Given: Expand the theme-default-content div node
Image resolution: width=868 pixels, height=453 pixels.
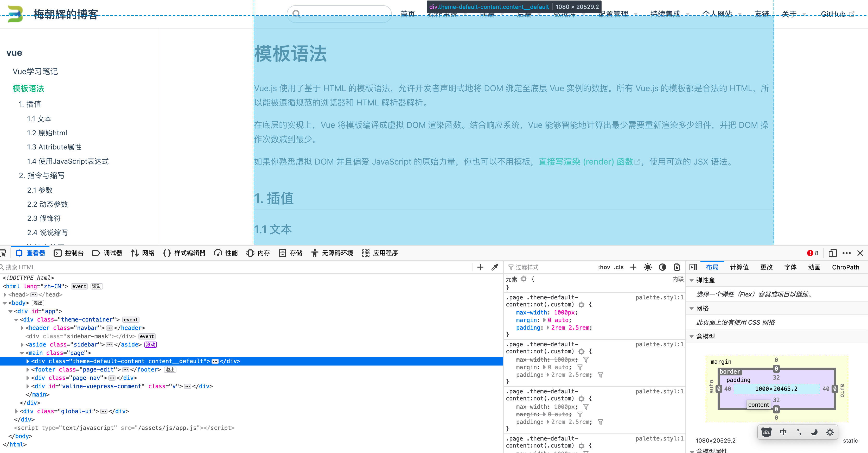Looking at the screenshot, I should point(28,361).
